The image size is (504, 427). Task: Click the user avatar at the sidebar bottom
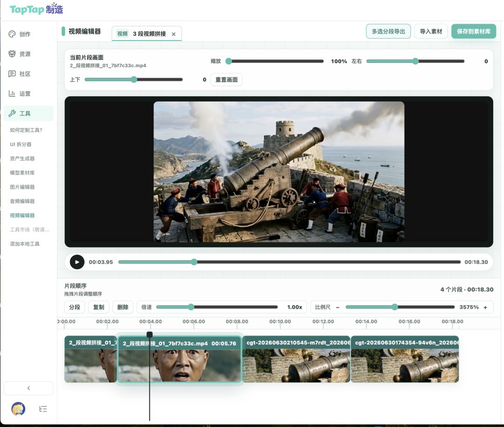(18, 409)
